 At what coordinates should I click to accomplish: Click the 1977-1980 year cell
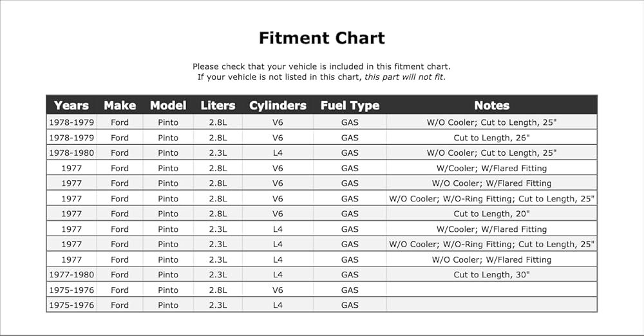tap(71, 274)
